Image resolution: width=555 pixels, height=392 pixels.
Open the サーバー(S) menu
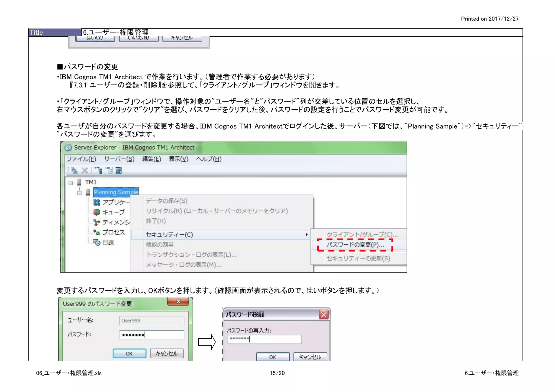(119, 159)
